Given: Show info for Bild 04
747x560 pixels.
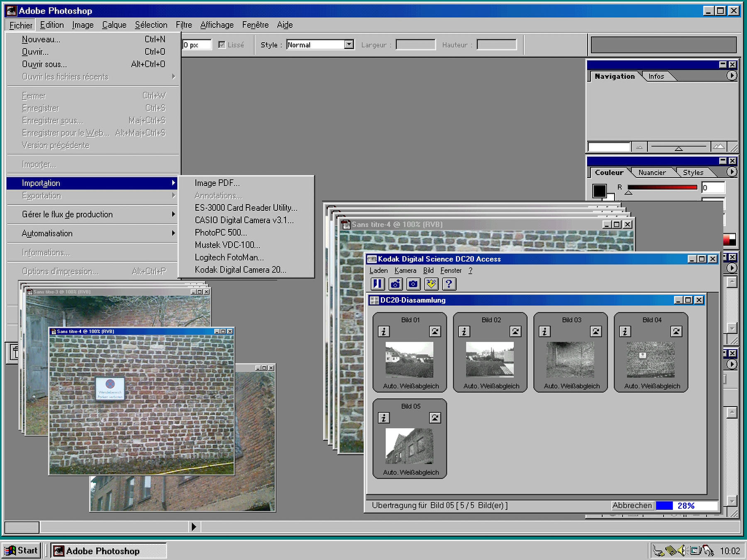Looking at the screenshot, I should click(x=625, y=331).
